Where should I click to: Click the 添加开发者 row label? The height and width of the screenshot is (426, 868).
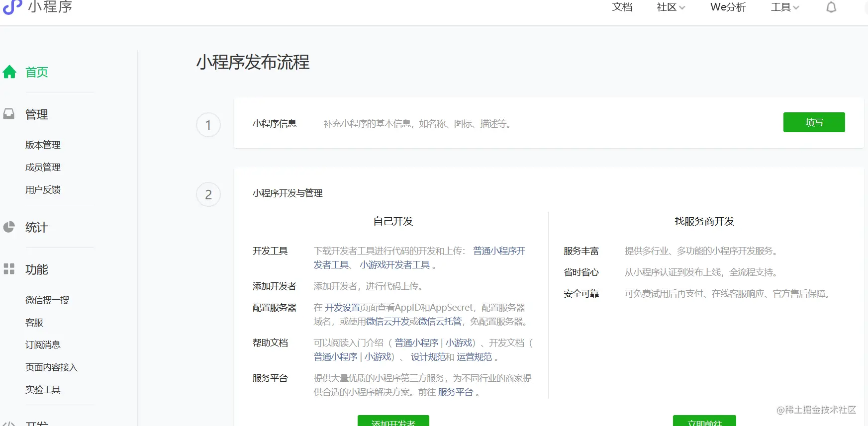click(x=274, y=286)
